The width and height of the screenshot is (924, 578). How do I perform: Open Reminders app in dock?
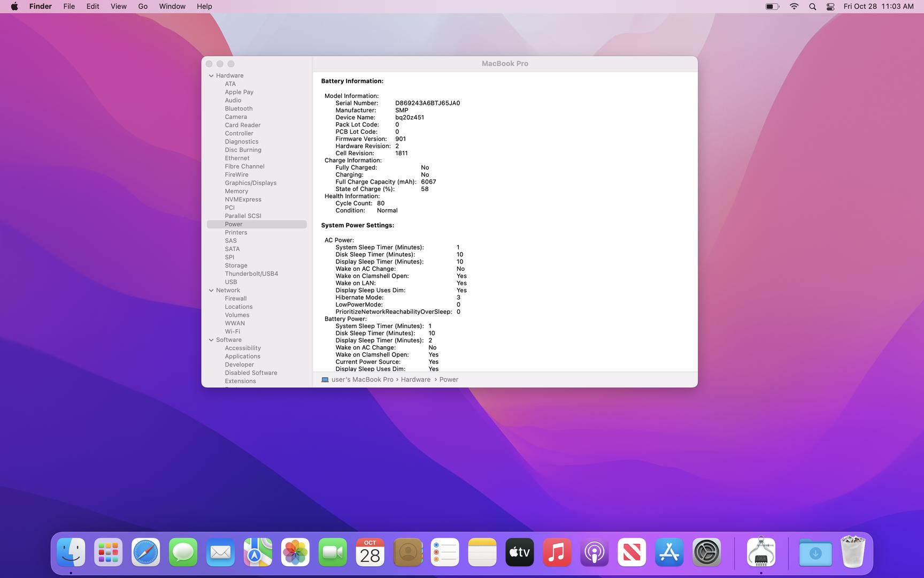click(445, 552)
